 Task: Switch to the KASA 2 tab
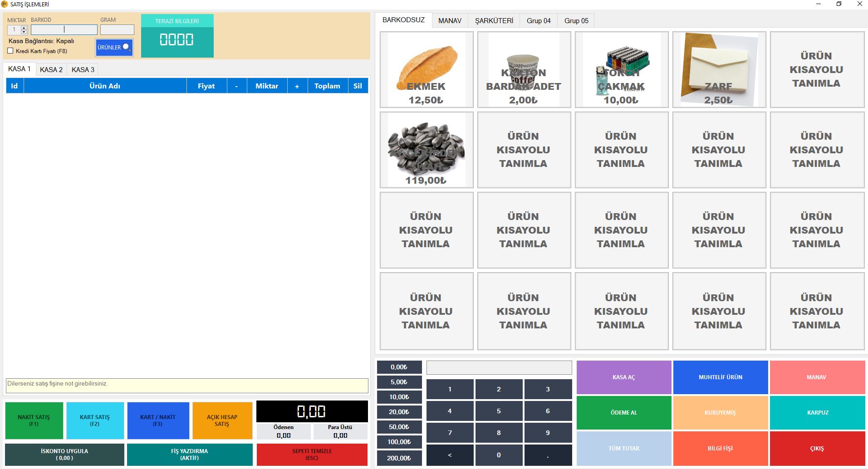click(51, 69)
